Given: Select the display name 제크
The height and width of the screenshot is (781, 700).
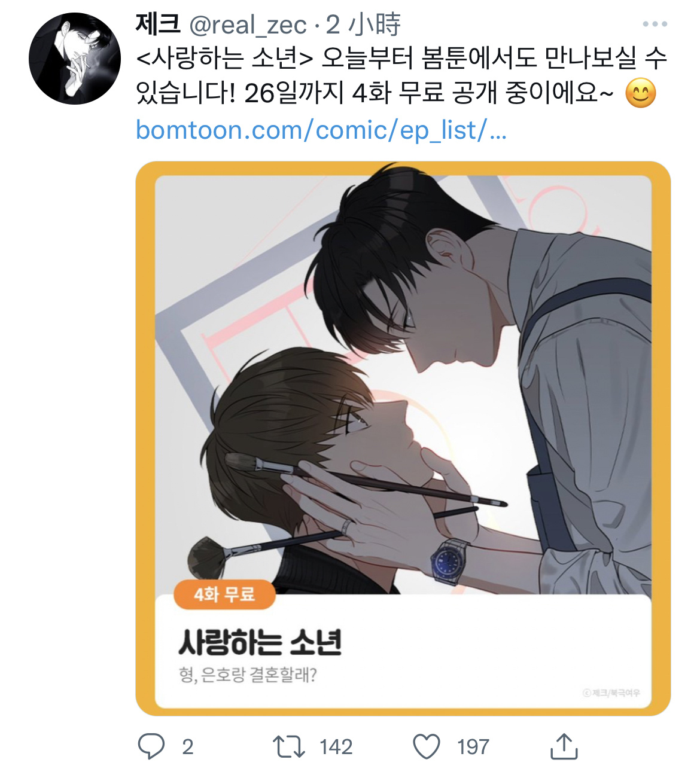Looking at the screenshot, I should [x=158, y=25].
